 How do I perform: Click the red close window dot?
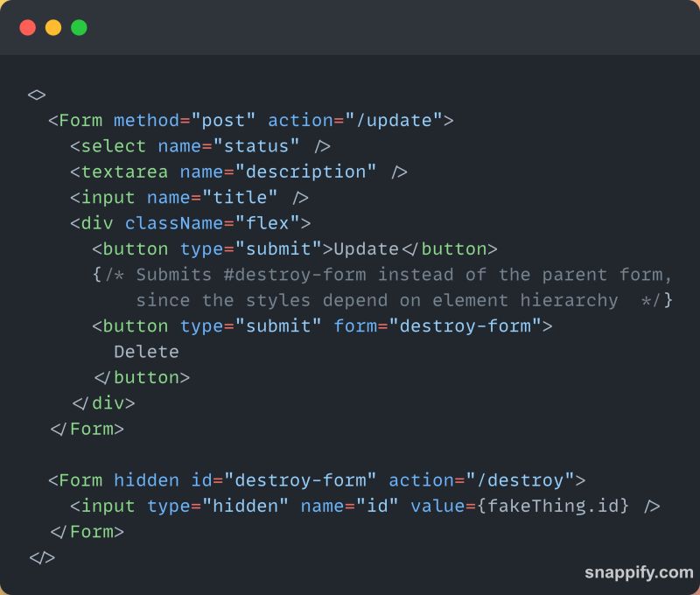pyautogui.click(x=28, y=28)
